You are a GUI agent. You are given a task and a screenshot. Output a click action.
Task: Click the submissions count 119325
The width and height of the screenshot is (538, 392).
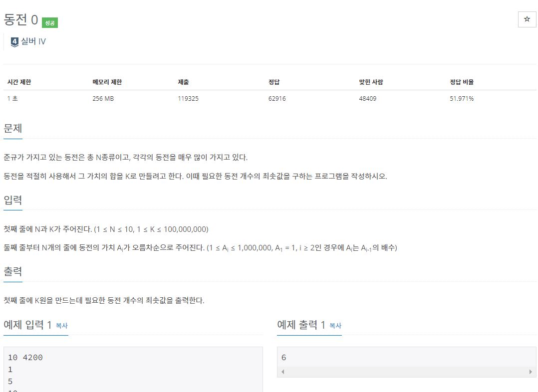(x=188, y=98)
